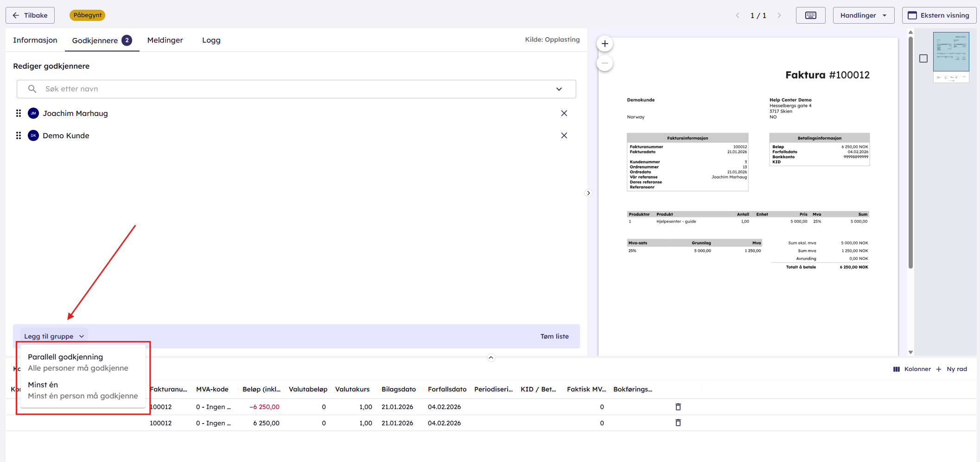Expand the Legg til gruppe dropdown
This screenshot has height=462, width=980.
pyautogui.click(x=54, y=336)
